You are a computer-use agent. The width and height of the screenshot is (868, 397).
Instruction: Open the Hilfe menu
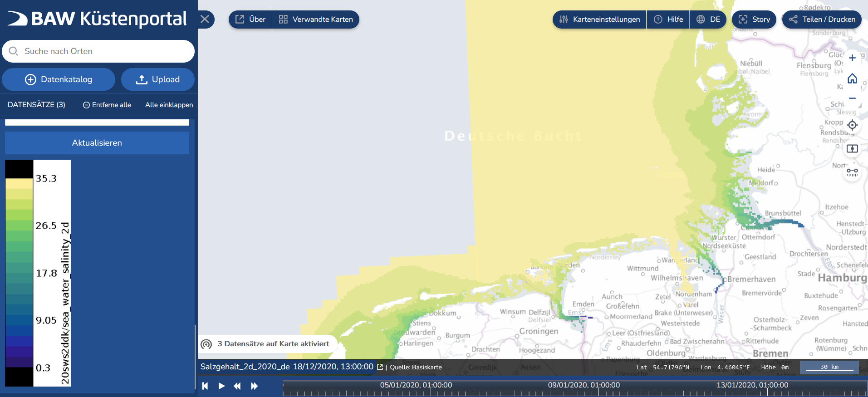[x=668, y=20]
